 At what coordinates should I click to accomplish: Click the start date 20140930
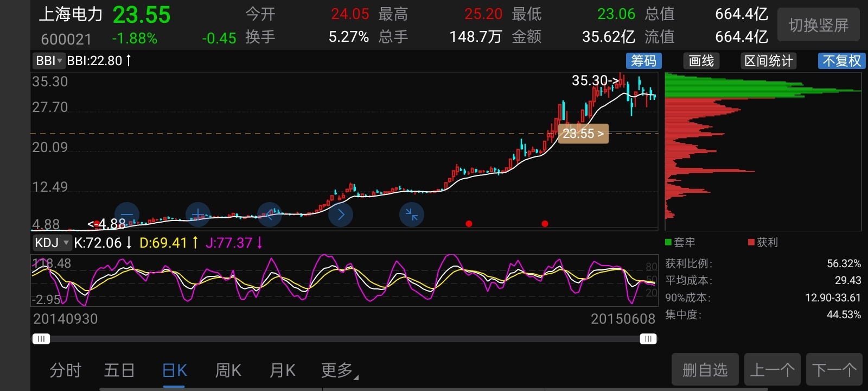(x=66, y=319)
